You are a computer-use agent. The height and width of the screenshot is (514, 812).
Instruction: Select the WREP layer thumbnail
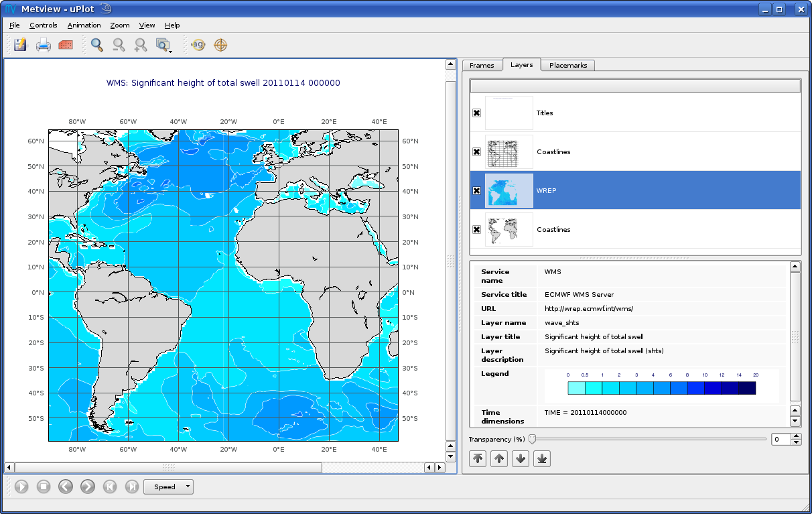pos(509,190)
